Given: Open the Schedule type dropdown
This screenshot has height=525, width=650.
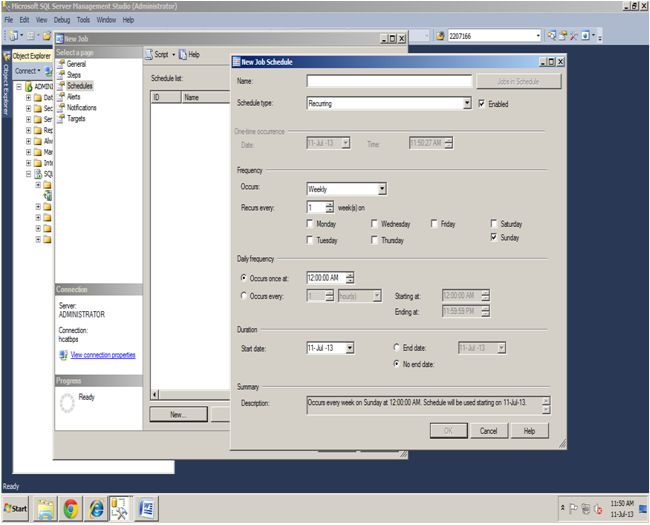Looking at the screenshot, I should click(467, 103).
